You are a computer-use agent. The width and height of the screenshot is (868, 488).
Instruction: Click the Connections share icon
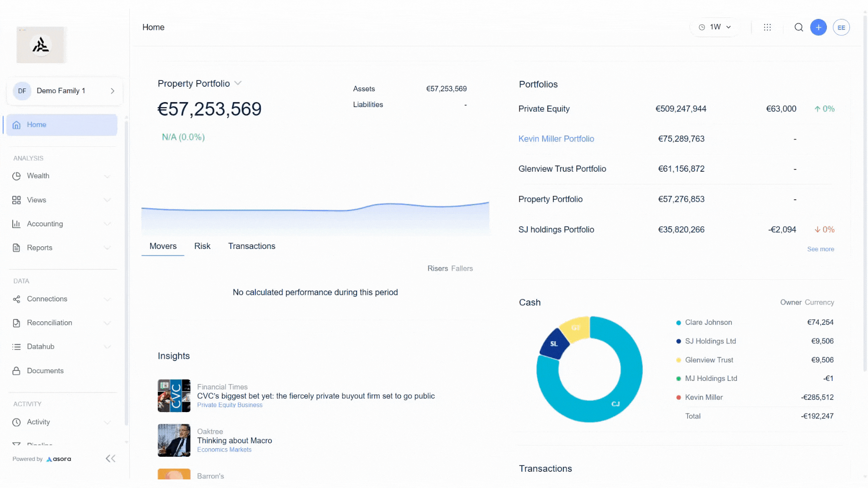(16, 299)
